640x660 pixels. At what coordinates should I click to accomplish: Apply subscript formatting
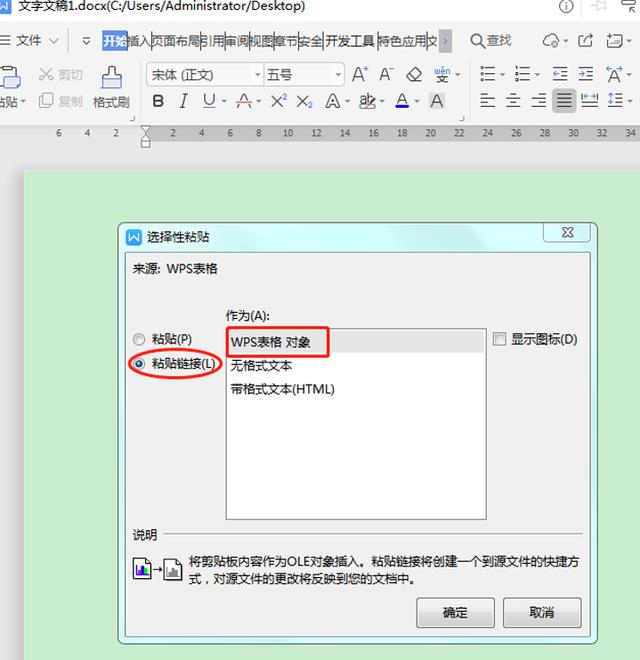[304, 101]
